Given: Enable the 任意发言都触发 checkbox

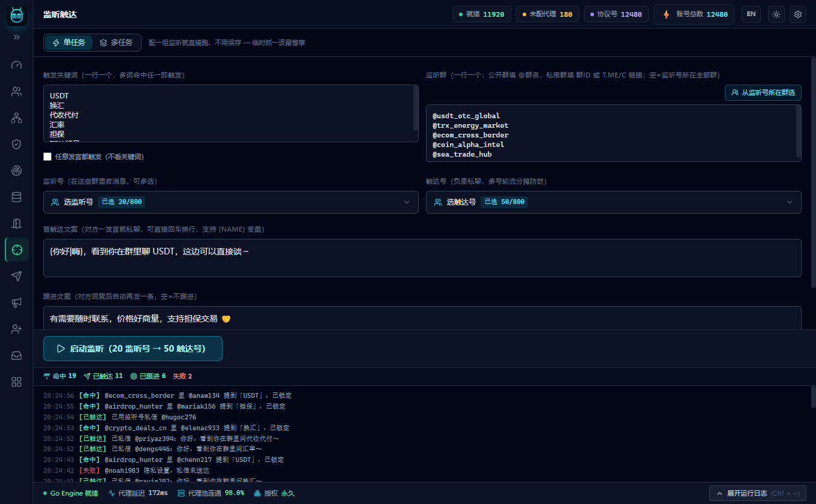Looking at the screenshot, I should click(x=47, y=157).
